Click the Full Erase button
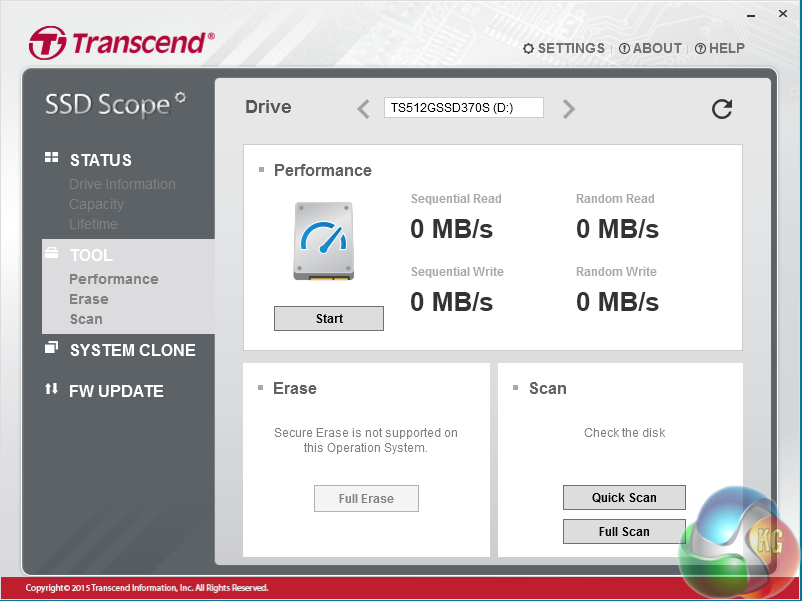 pos(366,499)
